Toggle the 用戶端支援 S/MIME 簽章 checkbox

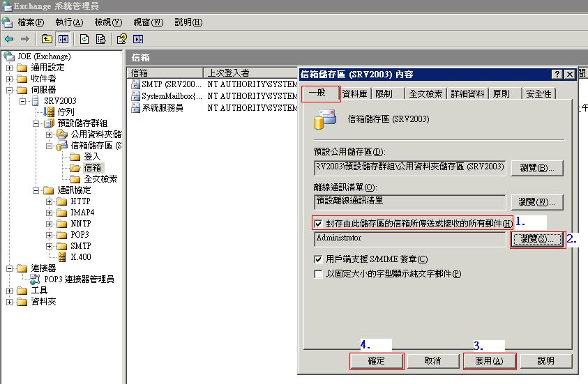click(318, 259)
